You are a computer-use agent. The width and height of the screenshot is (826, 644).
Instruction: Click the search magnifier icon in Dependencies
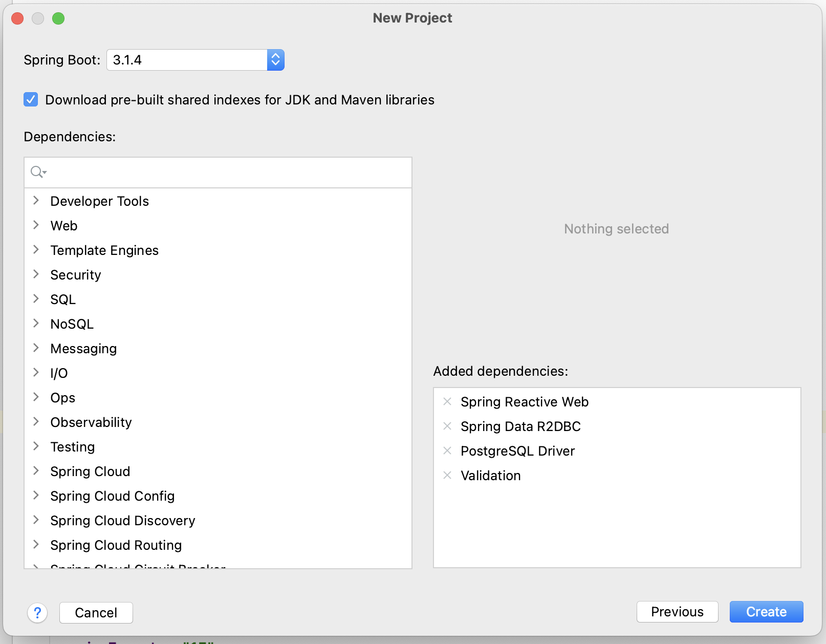coord(38,172)
